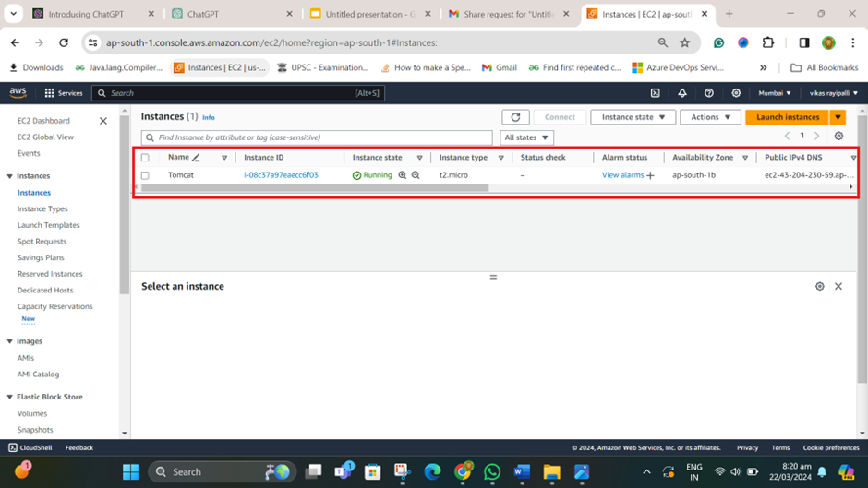Close the EC2 side navigation panel
The height and width of the screenshot is (488, 868).
pos(103,121)
